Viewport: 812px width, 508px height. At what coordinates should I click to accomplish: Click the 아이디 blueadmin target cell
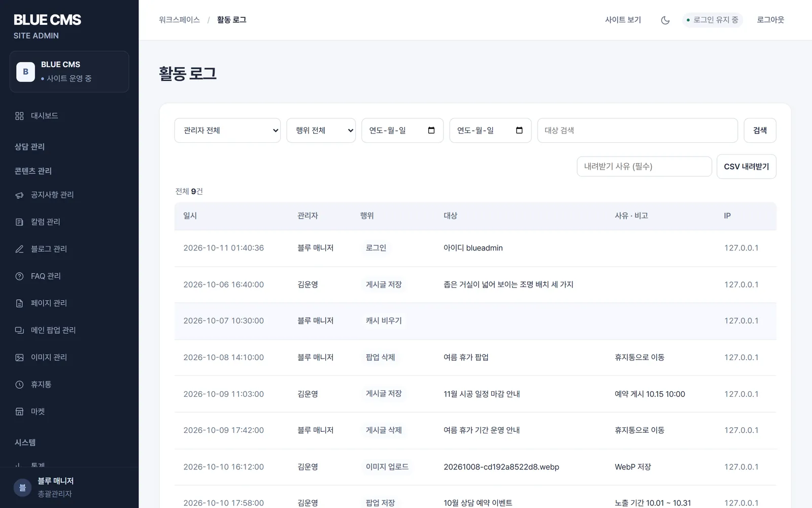click(473, 248)
